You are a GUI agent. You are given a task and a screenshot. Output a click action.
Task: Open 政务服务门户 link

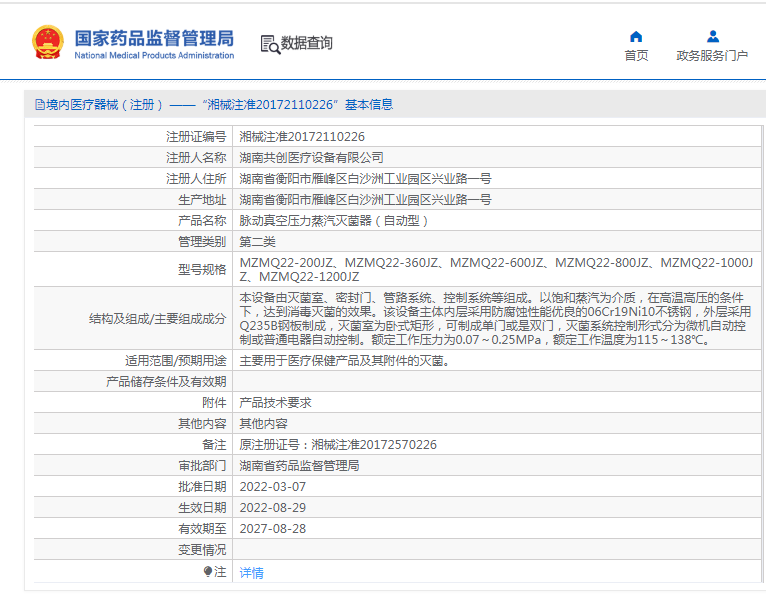712,56
